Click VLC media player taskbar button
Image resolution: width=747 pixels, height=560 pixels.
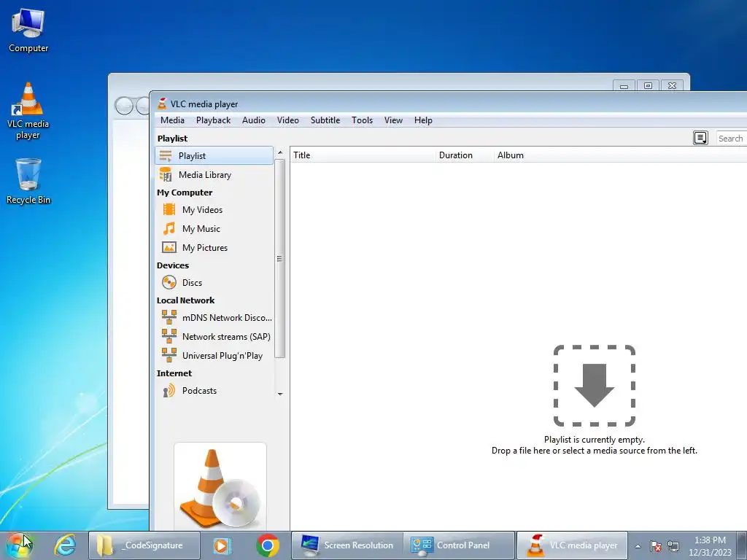pos(572,545)
